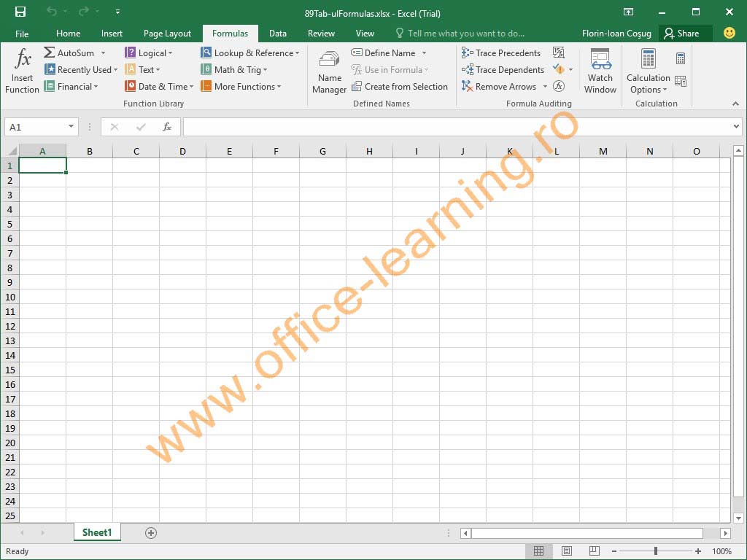Click the Florin-Ioan Coşug account name
The width and height of the screenshot is (747, 560).
[x=616, y=34]
